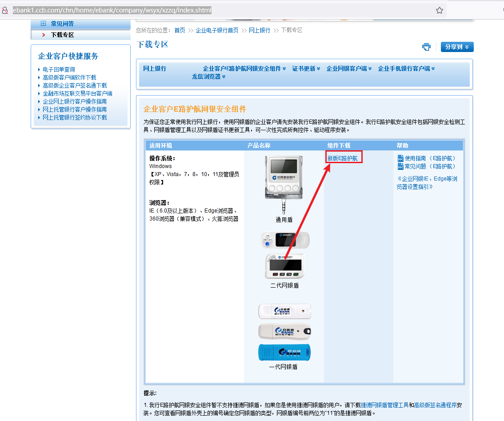Open the 分享到 dropdown
Image resolution: width=504 pixels, height=421 pixels.
(457, 47)
